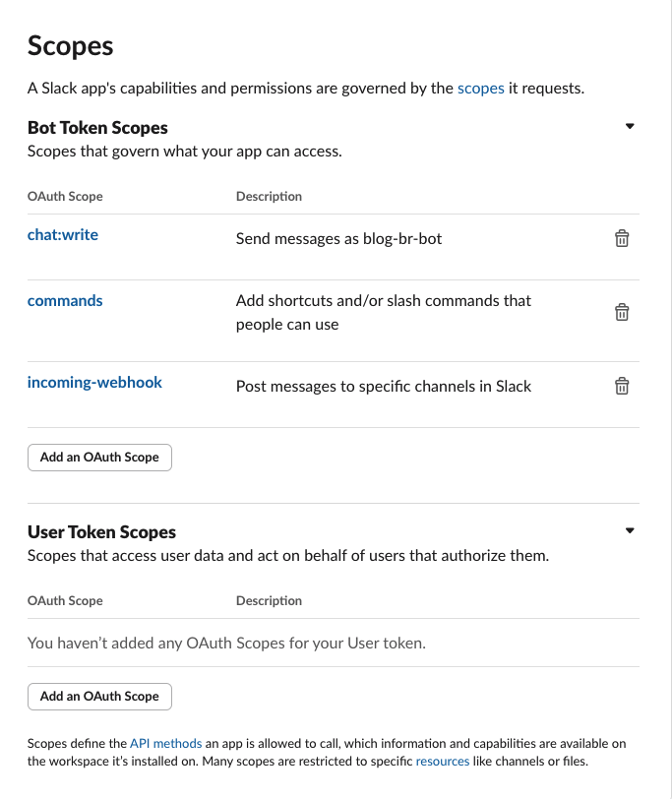Image resolution: width=672 pixels, height=799 pixels.
Task: Click the 'Send messages as blog-br-bot' description
Action: (338, 238)
